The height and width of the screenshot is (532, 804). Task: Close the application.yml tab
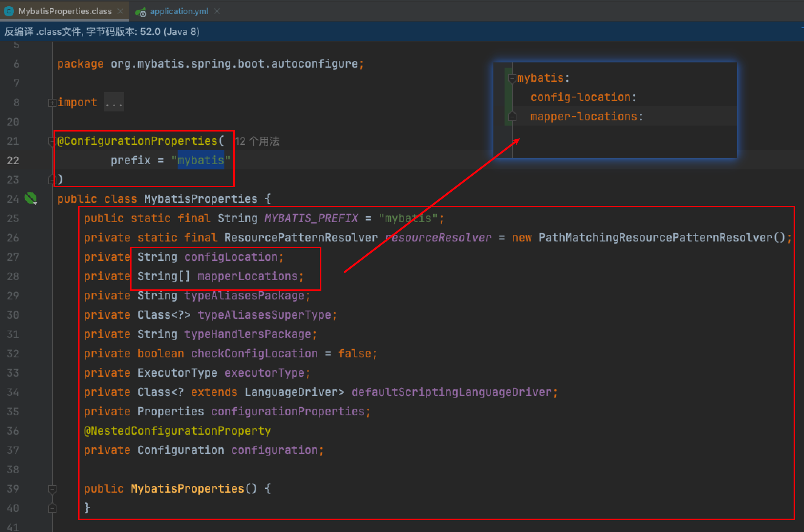[217, 11]
